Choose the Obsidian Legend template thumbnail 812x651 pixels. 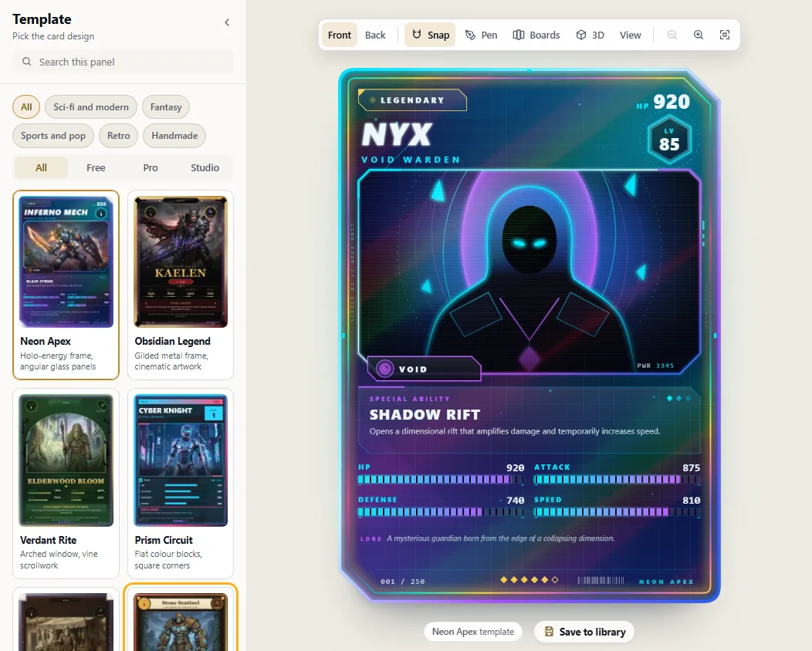tap(181, 261)
